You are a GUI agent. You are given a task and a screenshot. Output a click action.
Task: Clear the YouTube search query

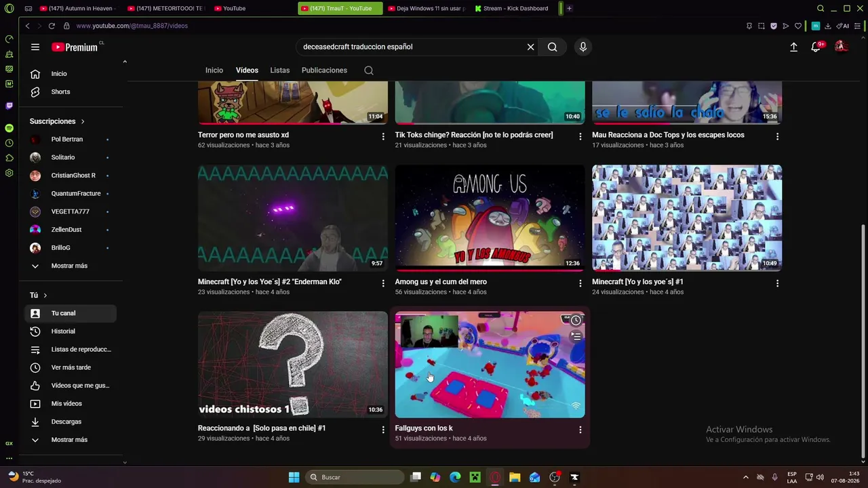530,47
